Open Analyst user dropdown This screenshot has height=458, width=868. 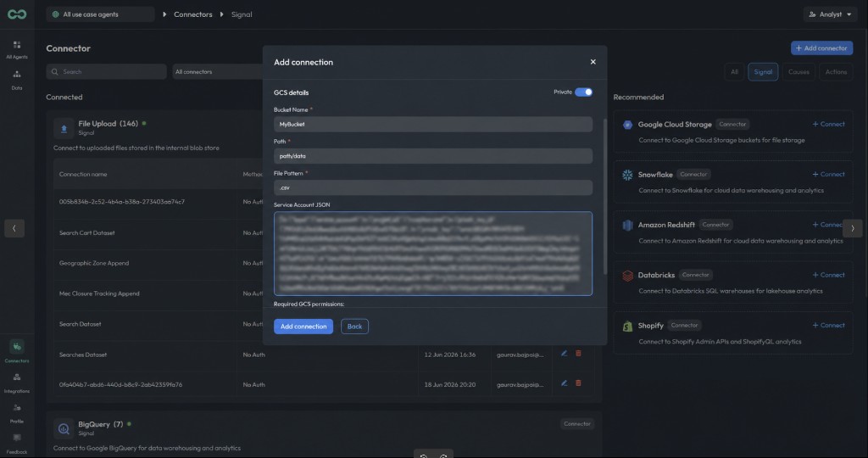click(830, 14)
